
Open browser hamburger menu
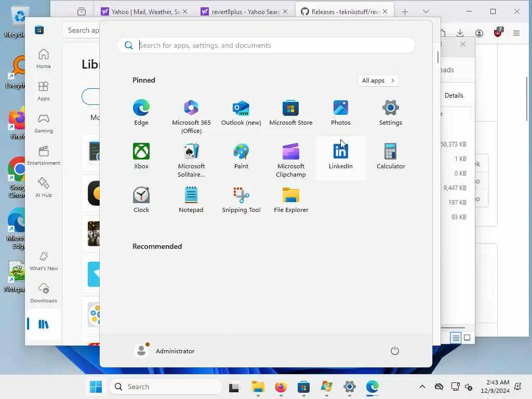tap(516, 33)
